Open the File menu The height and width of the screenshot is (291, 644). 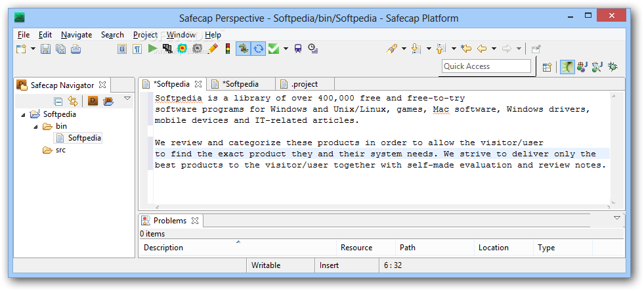pos(24,35)
